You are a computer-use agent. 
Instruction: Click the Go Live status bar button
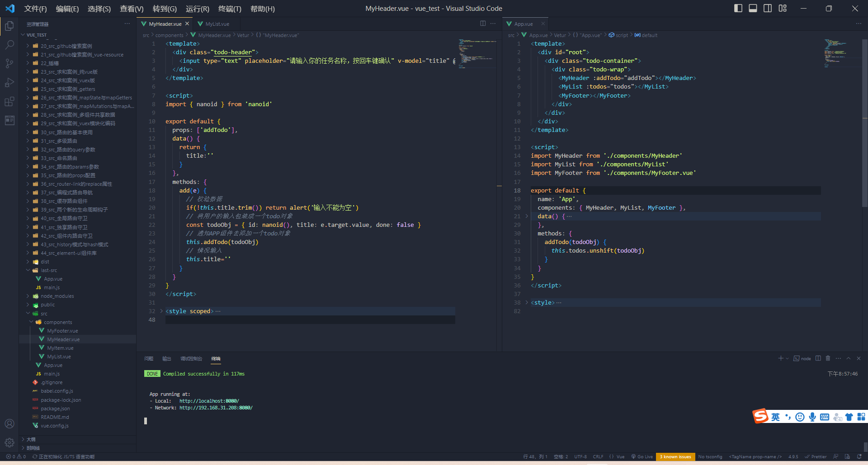(642, 456)
